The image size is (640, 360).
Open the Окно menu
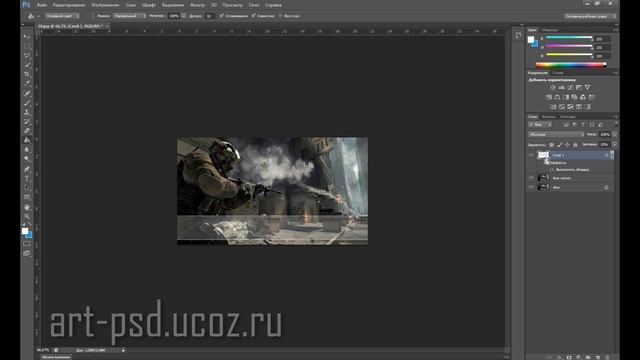pos(254,5)
